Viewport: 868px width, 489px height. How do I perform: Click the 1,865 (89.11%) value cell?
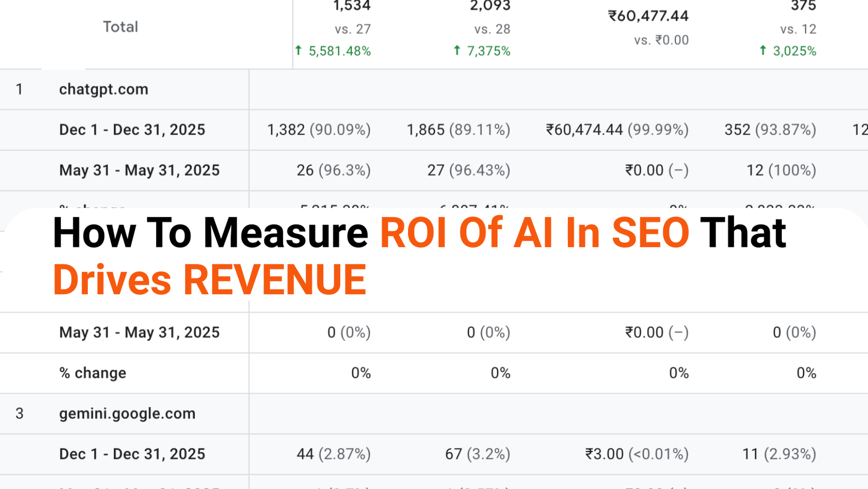458,130
